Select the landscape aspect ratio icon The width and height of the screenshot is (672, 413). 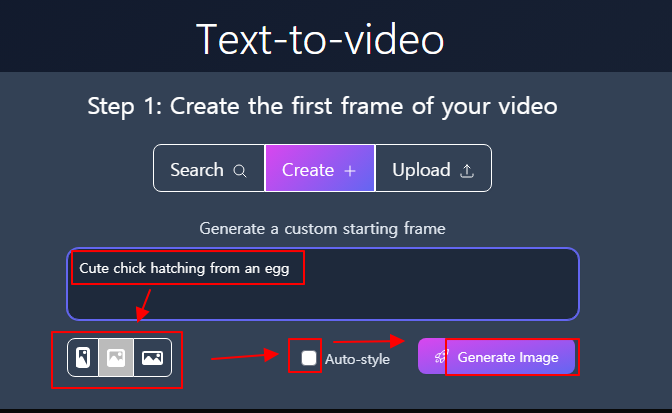(x=153, y=357)
